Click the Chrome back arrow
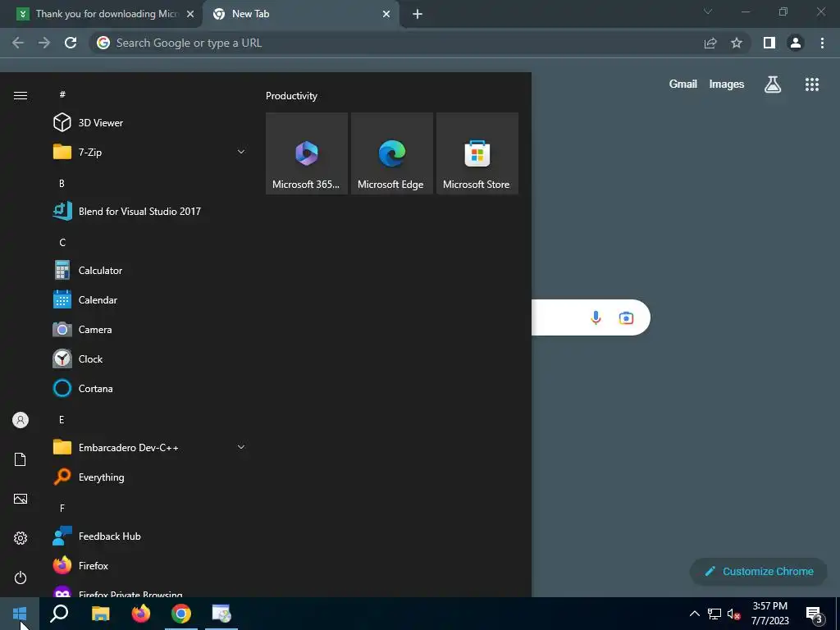The width and height of the screenshot is (840, 630). (x=18, y=43)
